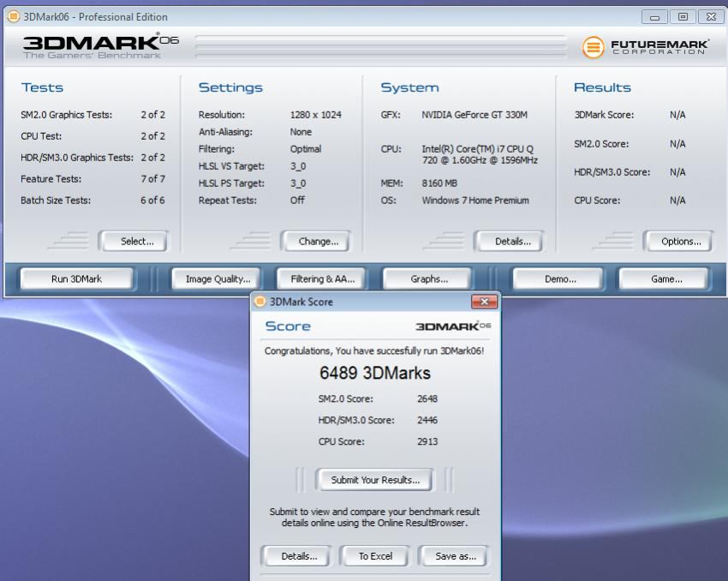Click the HDR/SM3.0 Score value 2446

(x=427, y=420)
